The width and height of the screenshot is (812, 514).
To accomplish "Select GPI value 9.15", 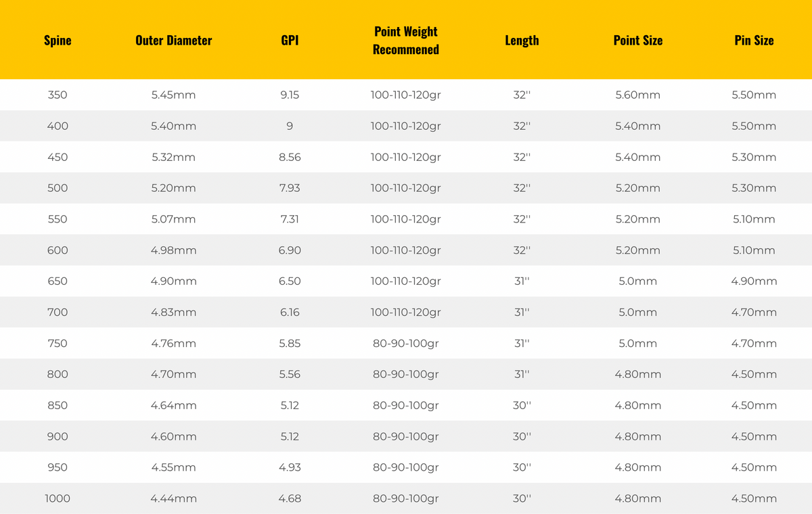I will point(290,95).
